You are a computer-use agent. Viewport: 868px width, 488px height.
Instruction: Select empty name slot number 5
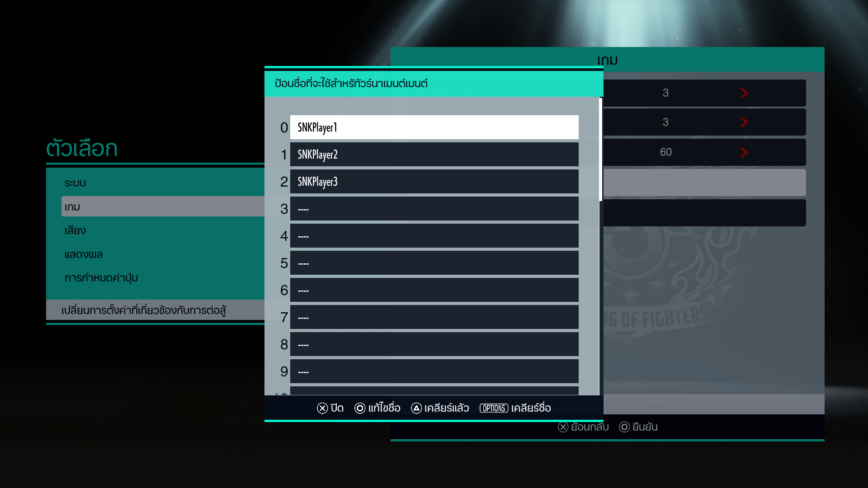(x=434, y=263)
